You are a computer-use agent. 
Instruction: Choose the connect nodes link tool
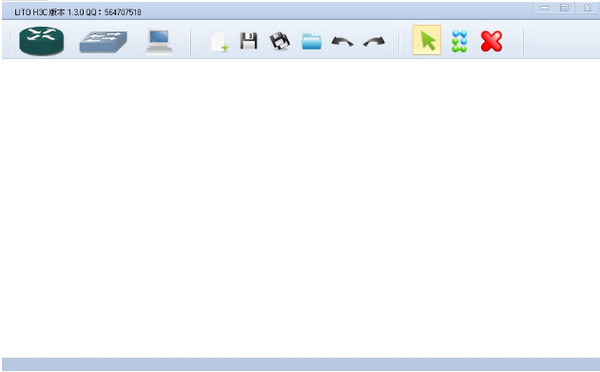point(459,41)
